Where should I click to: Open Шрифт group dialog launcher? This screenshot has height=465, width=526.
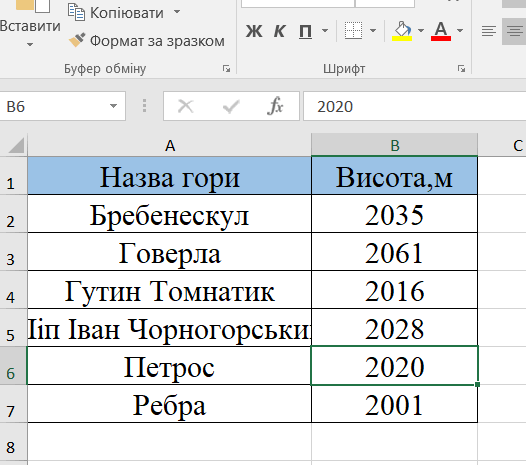click(x=461, y=69)
